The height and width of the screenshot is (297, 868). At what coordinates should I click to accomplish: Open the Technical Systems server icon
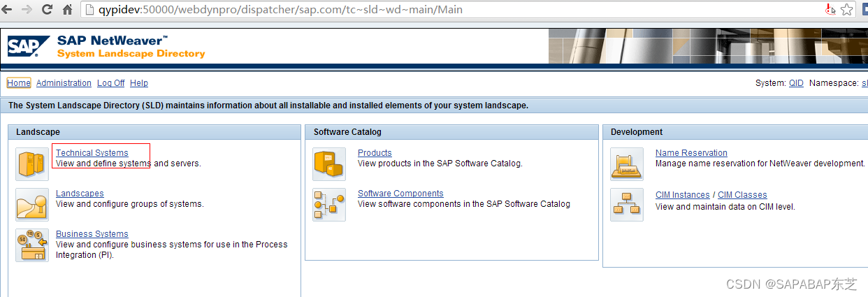(32, 164)
